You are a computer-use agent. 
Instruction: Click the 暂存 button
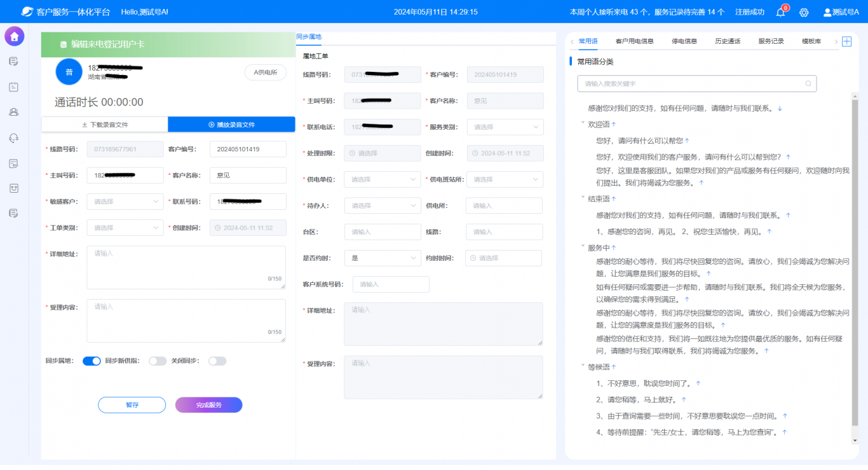click(132, 405)
